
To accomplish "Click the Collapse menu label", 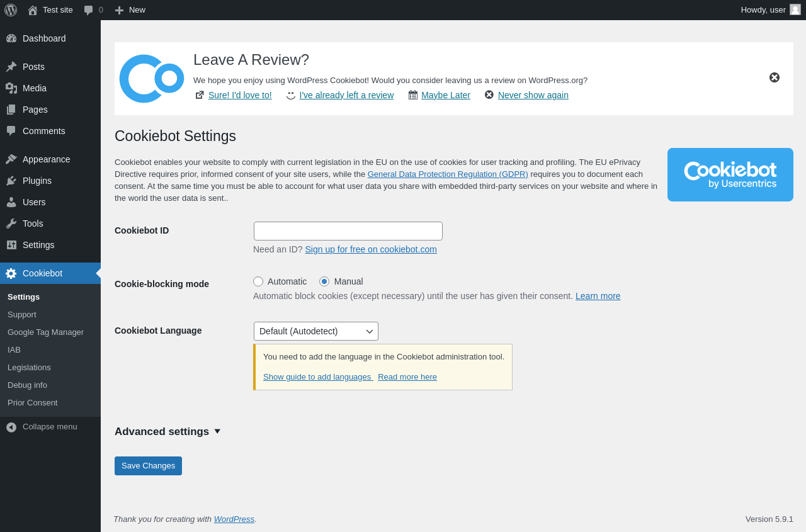I will [50, 427].
